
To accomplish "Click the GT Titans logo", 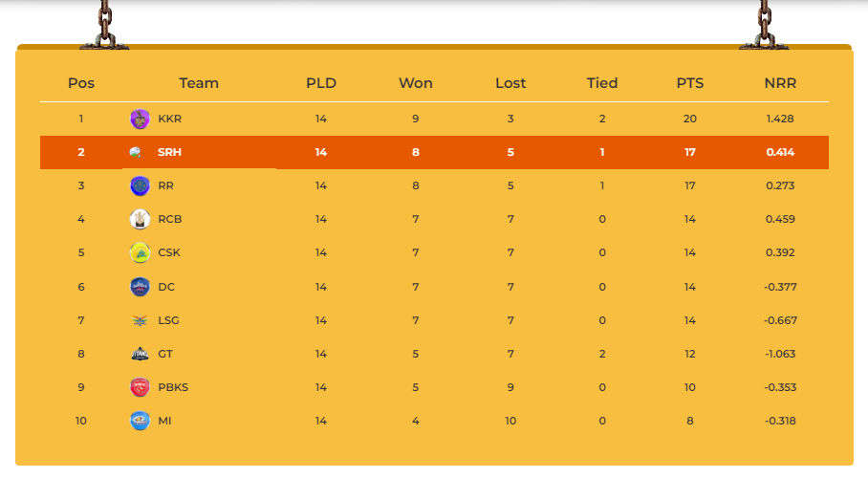I will [140, 354].
